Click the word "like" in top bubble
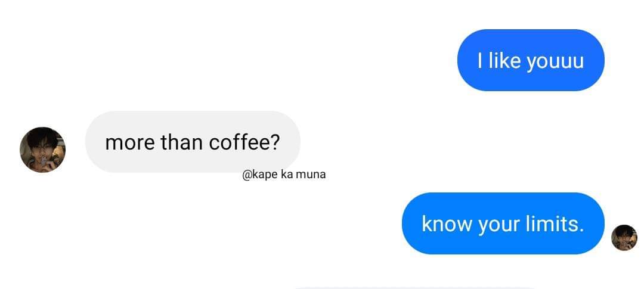This screenshot has width=644, height=289. tap(505, 60)
